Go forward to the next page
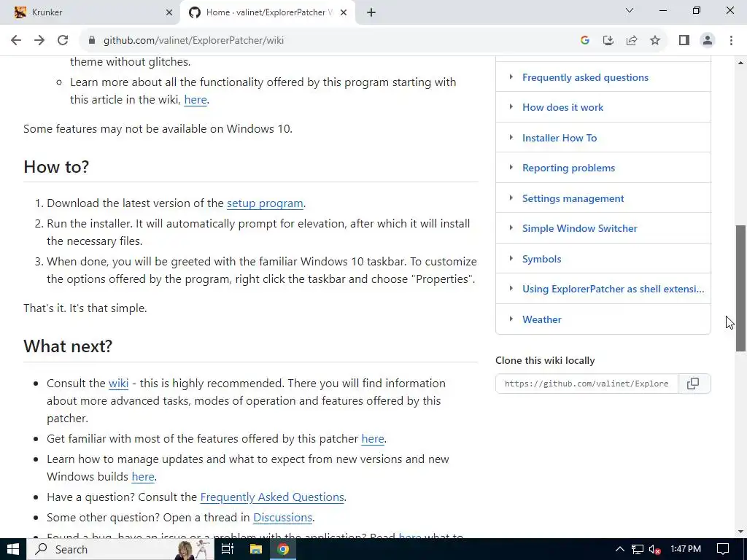747x560 pixels. click(39, 41)
